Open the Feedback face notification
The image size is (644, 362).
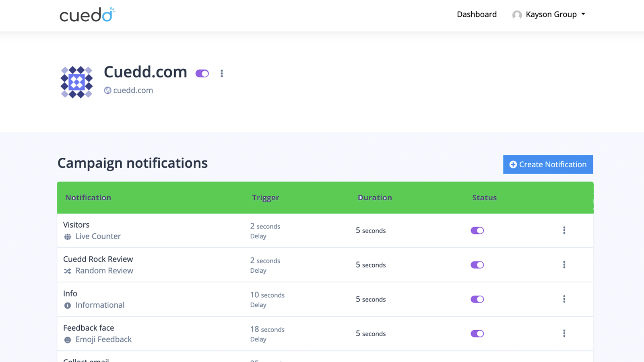(89, 328)
